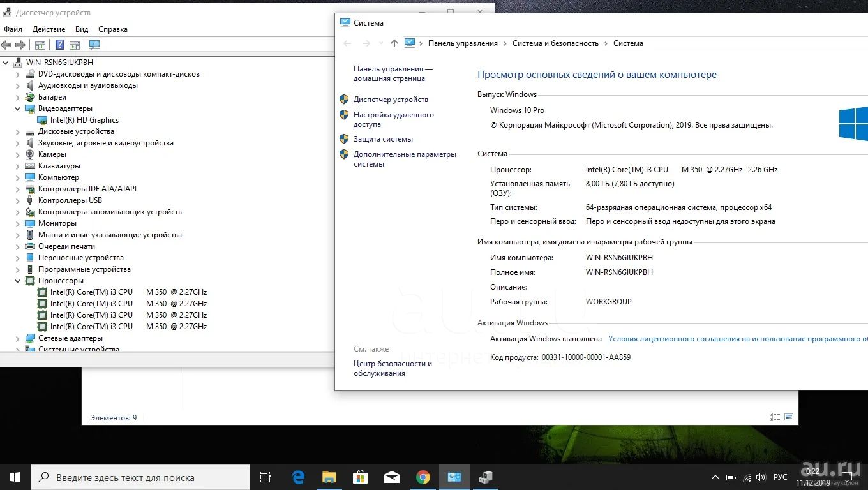Click the Forward arrow in System window
Viewport: 868px width, 490px height.
pyautogui.click(x=366, y=43)
